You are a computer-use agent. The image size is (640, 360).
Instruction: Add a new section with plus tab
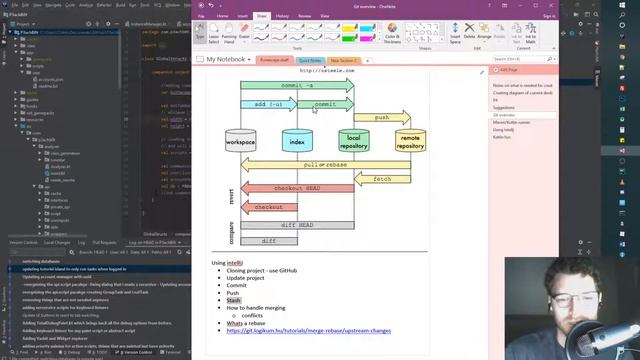coord(367,61)
